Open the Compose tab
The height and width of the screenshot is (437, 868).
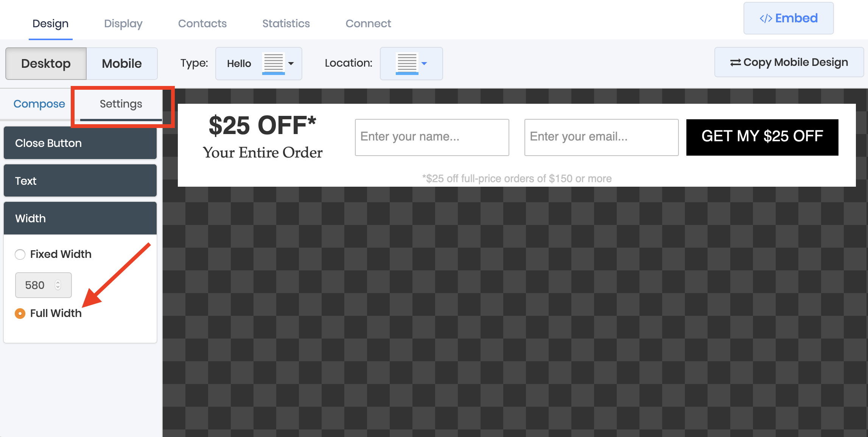click(x=39, y=104)
